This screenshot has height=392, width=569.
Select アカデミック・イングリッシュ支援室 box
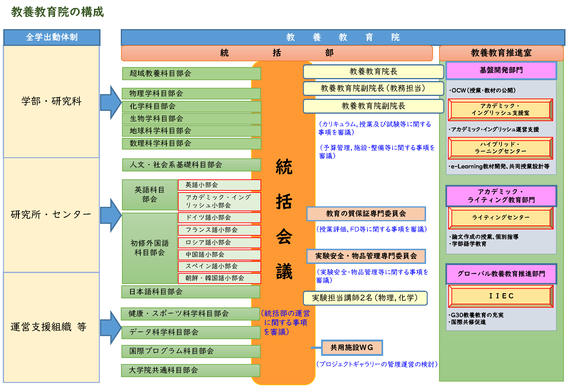pyautogui.click(x=500, y=110)
